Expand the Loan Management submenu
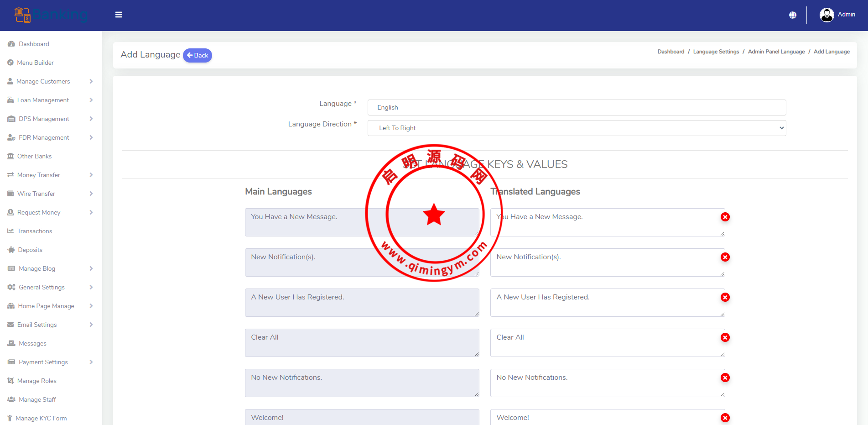This screenshot has height=425, width=868. 50,100
